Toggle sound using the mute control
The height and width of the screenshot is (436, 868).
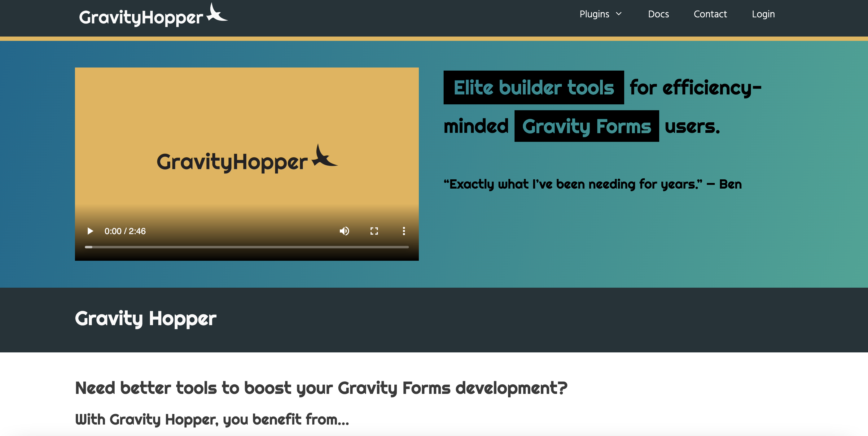click(x=344, y=231)
